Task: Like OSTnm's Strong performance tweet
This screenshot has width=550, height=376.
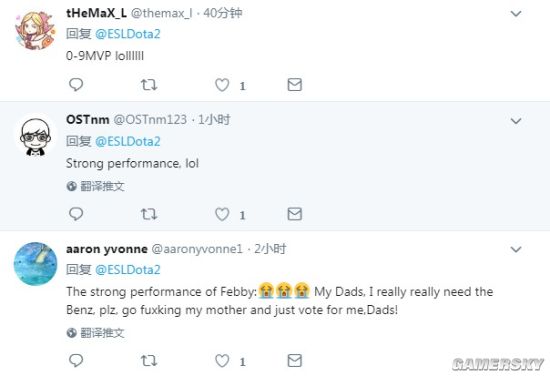Action: (222, 214)
